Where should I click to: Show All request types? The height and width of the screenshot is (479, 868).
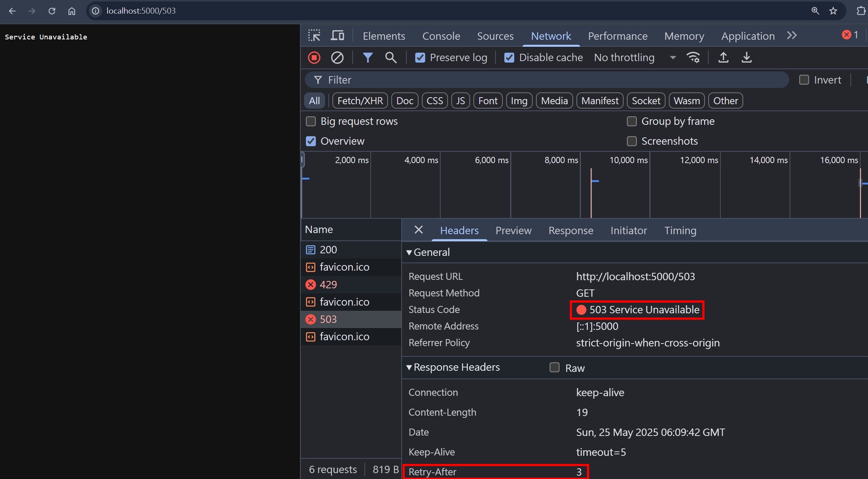pyautogui.click(x=314, y=101)
